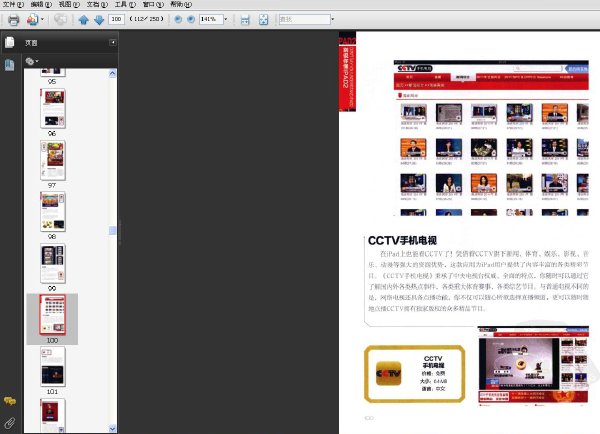Viewport: 600px width, 434px height.
Task: Click the Print icon in the toolbar
Action: [14, 20]
